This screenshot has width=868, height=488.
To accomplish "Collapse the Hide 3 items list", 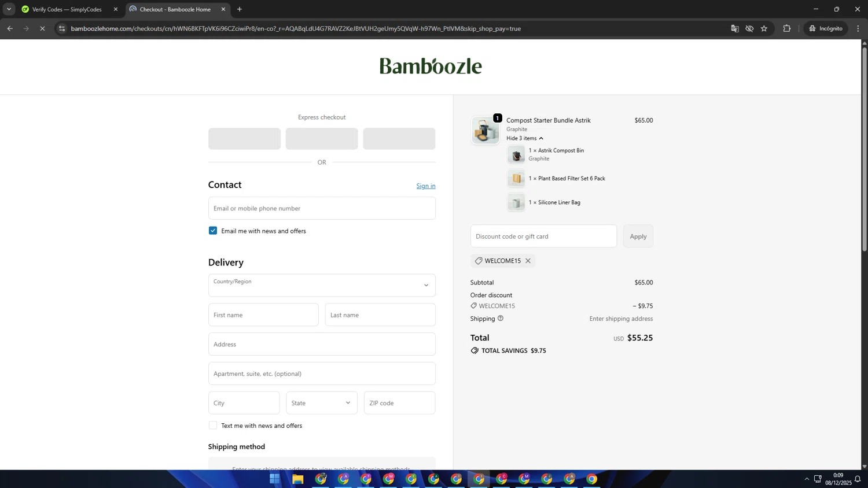I will tap(525, 138).
